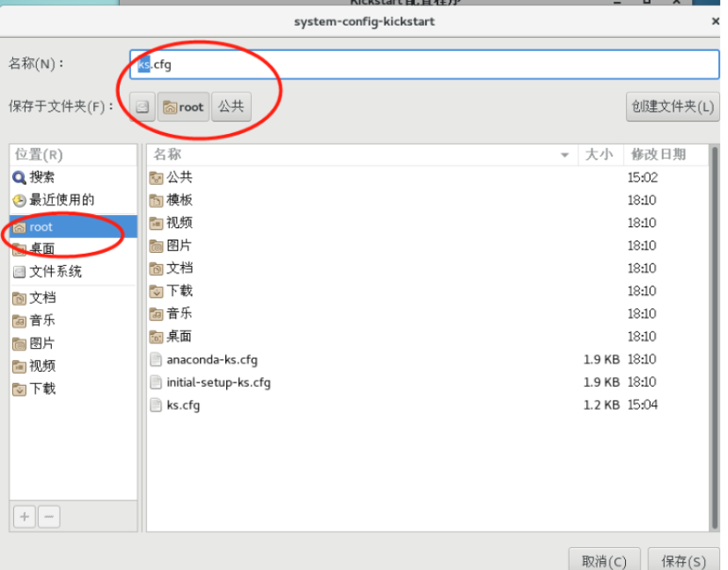This screenshot has width=728, height=570.
Task: Select 视频 bookmark in sidebar
Action: click(x=73, y=366)
